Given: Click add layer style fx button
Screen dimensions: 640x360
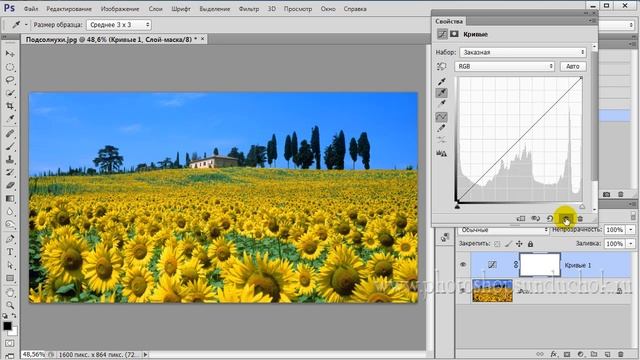Looking at the screenshot, I should click(x=553, y=354).
